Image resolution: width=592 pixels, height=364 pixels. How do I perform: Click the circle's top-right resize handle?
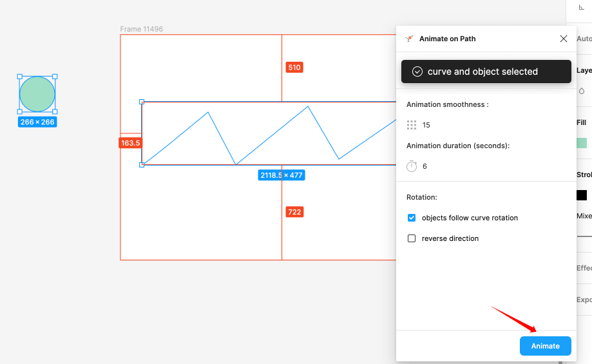point(55,77)
